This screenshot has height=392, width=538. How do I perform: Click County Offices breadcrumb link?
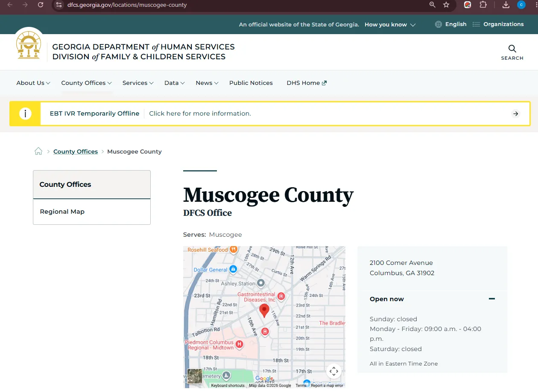76,151
